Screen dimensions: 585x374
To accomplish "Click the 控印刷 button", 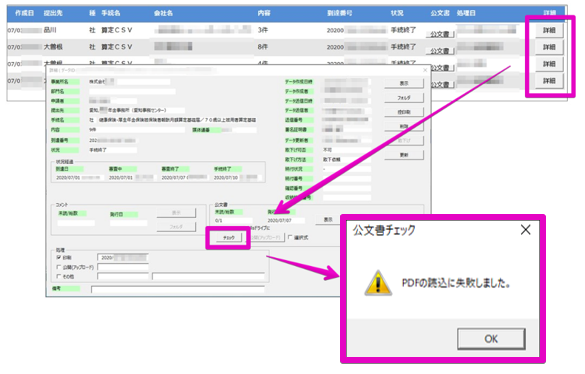I will point(404,112).
